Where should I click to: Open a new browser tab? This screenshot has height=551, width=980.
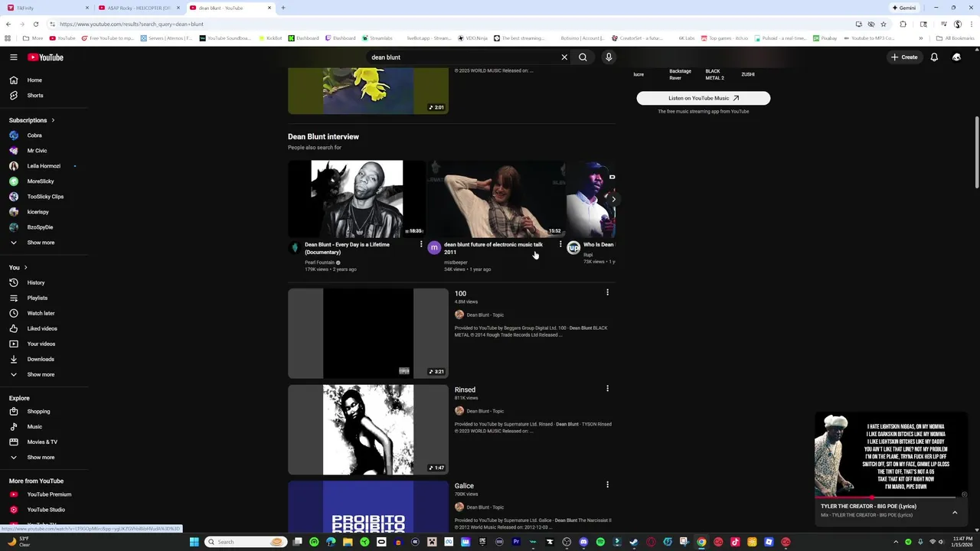(x=283, y=8)
